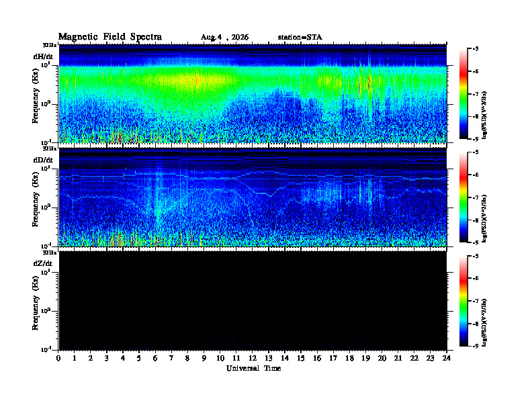Image resolution: width=532 pixels, height=411 pixels.
Task: Click the '-9' value on the dZ/dt color bar
Action: tap(476, 346)
